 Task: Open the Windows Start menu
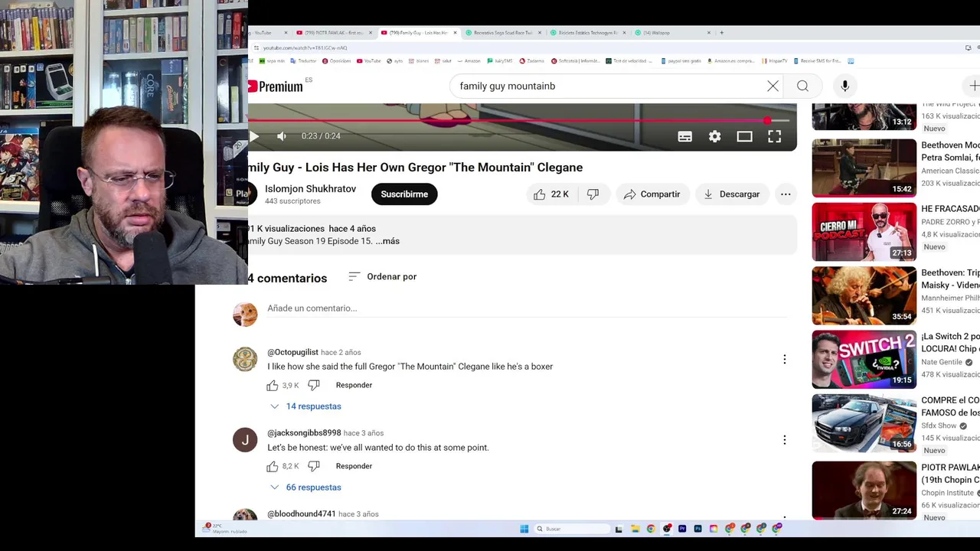[524, 529]
